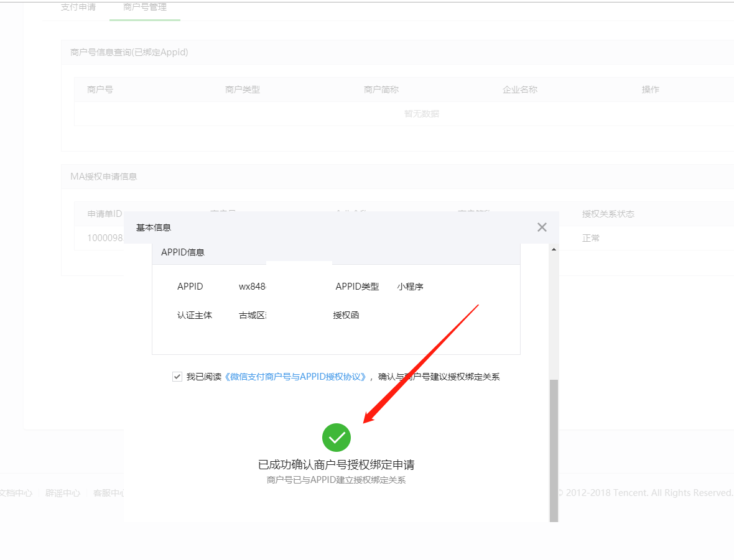The image size is (734, 560).
Task: Click the dialog's vertical scrollbar thumb
Action: tap(554, 448)
